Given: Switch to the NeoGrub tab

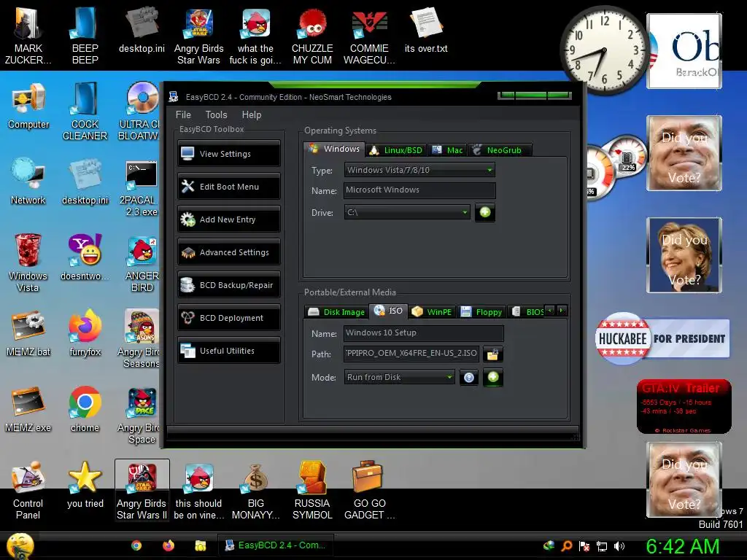Looking at the screenshot, I should coord(499,150).
